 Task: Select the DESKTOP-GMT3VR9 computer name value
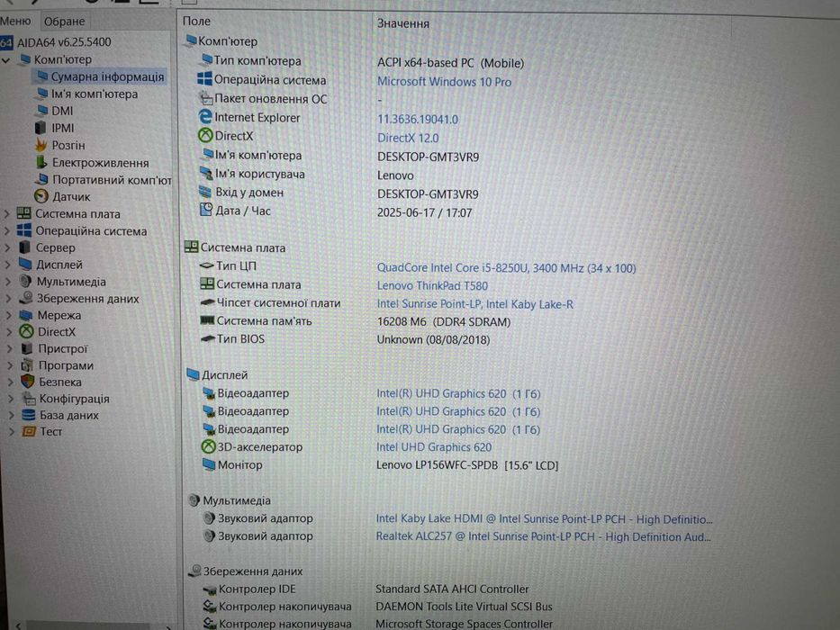point(428,157)
